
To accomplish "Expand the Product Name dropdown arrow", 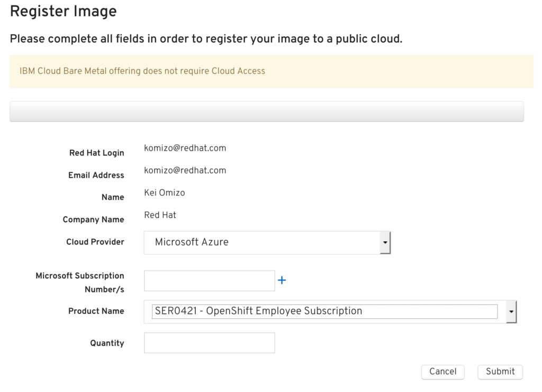I will [511, 312].
